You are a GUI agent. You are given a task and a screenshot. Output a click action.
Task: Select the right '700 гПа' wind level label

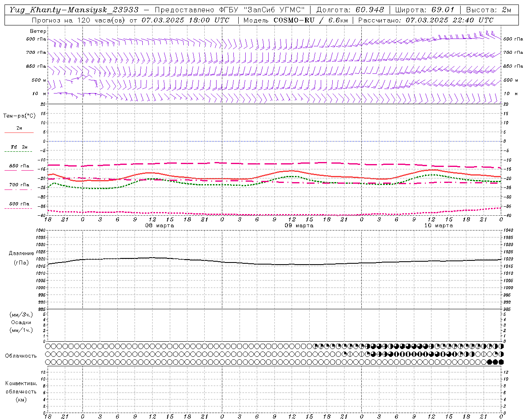coord(513,52)
